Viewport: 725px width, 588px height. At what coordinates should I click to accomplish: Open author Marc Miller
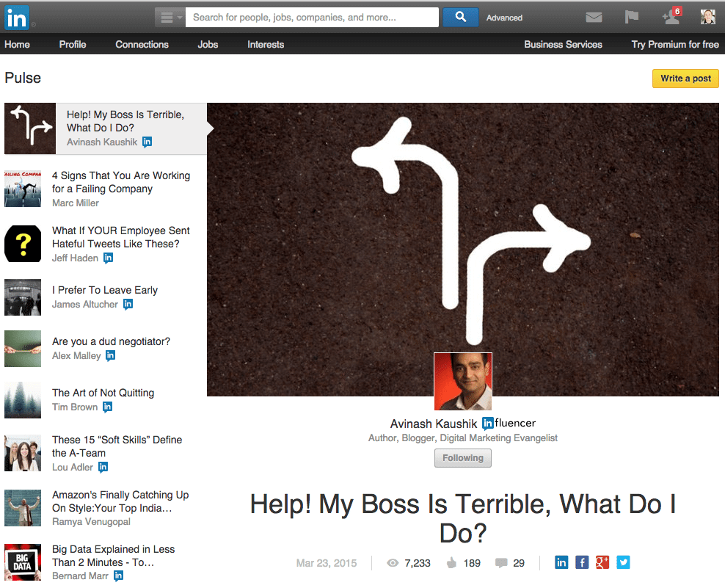click(x=76, y=203)
